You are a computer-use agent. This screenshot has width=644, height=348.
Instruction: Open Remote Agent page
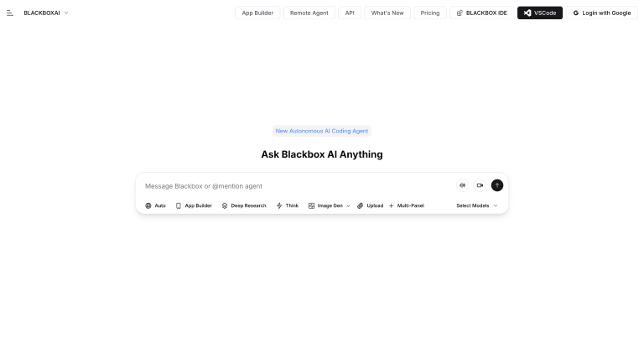[309, 13]
